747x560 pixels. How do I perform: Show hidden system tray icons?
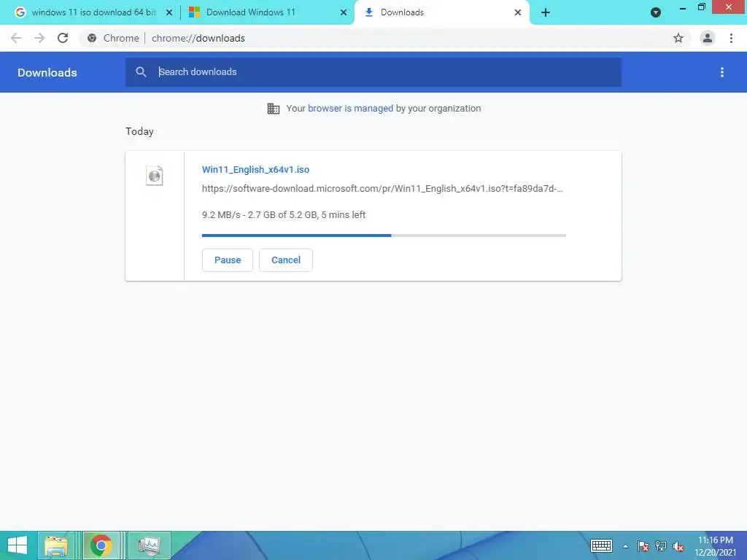click(x=625, y=546)
